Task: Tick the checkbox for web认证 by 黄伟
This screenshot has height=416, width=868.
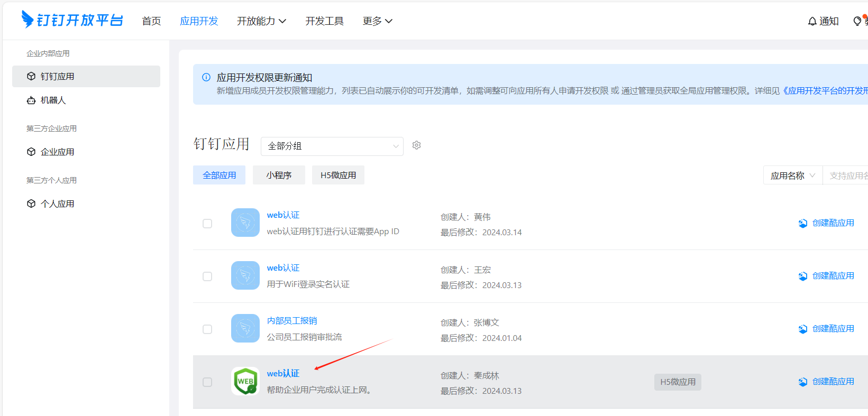Action: 207,224
